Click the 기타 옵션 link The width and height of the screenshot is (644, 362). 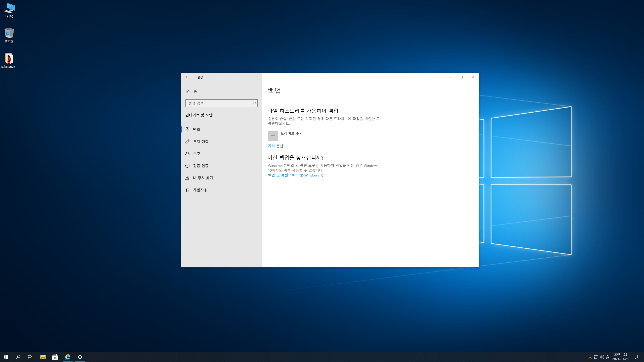pyautogui.click(x=275, y=146)
